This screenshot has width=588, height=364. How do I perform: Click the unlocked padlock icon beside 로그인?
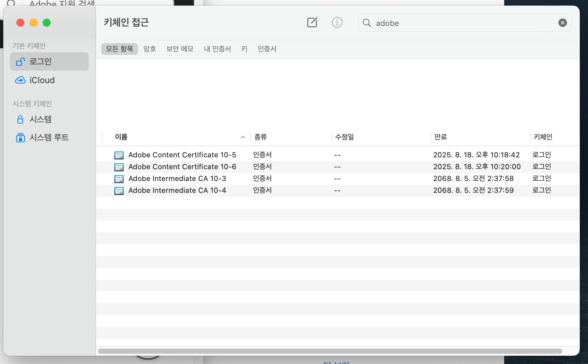click(20, 61)
